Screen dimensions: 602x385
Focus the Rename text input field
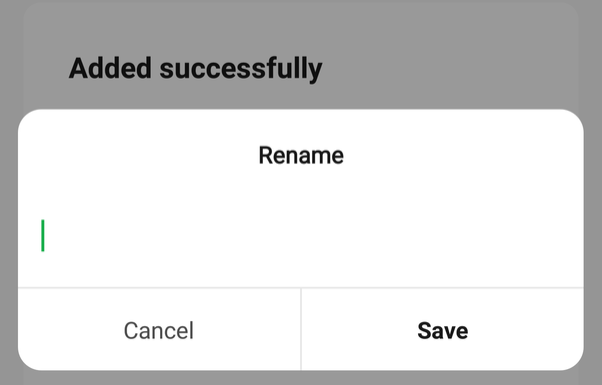301,235
